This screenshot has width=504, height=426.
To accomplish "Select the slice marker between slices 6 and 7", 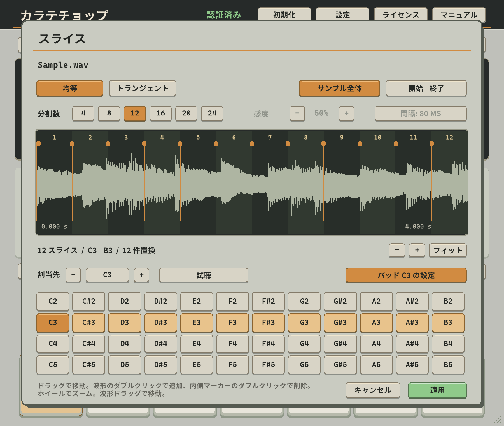I will pyautogui.click(x=252, y=144).
